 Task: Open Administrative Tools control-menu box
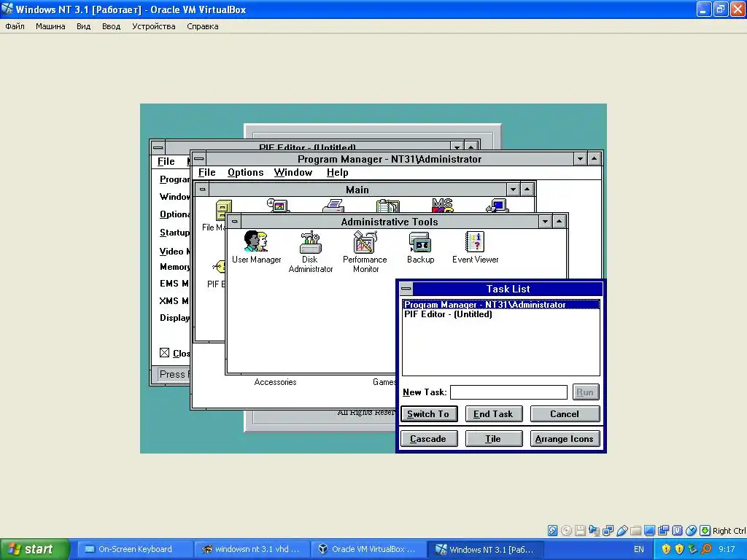click(x=234, y=222)
